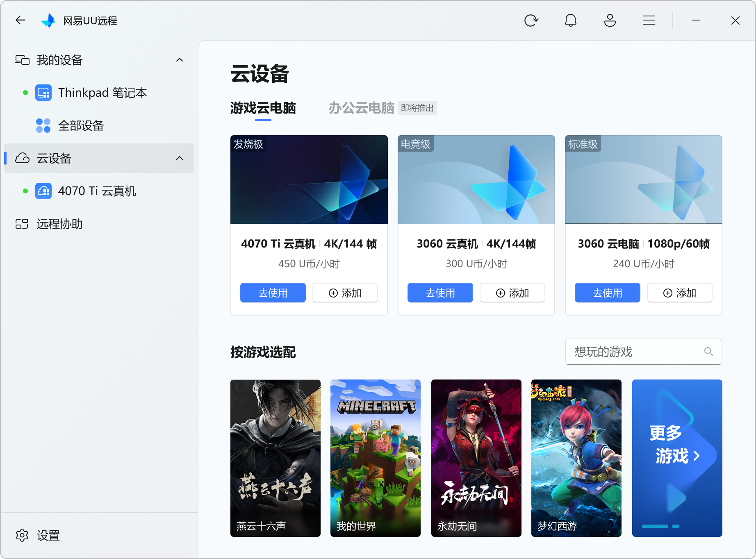Minimize the window
The image size is (756, 559).
pyautogui.click(x=696, y=20)
